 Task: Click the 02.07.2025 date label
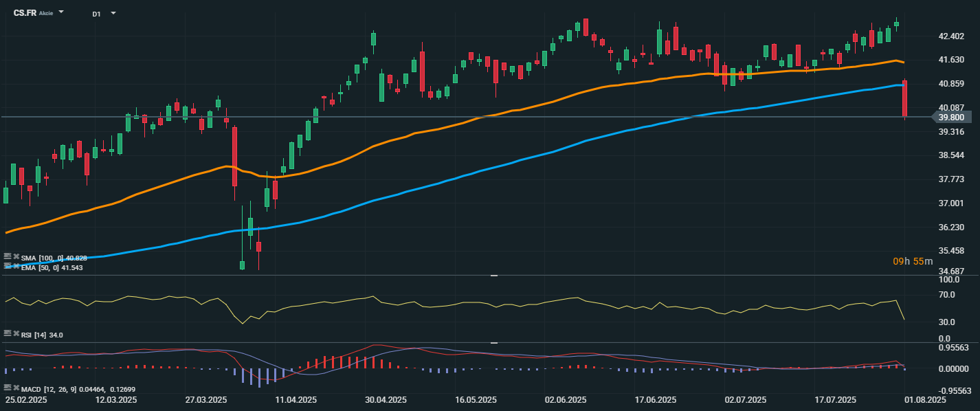pos(746,399)
